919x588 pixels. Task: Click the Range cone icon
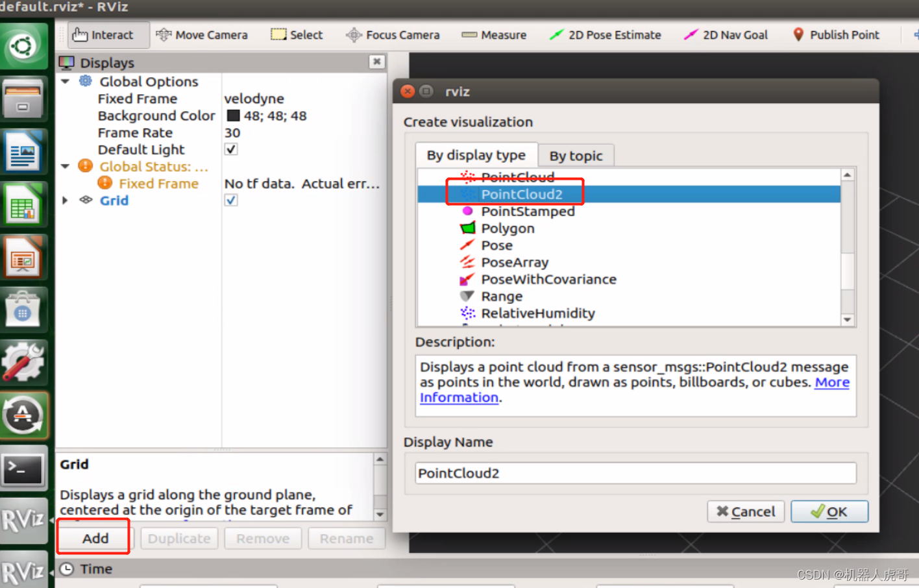pyautogui.click(x=467, y=296)
